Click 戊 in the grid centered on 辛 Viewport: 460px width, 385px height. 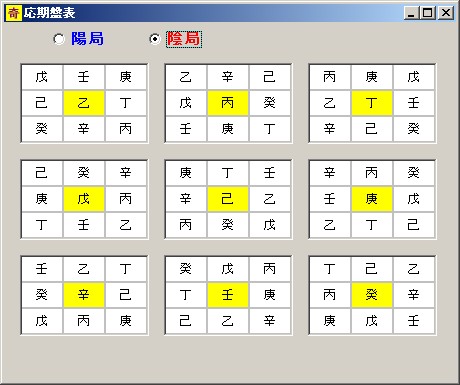pos(42,321)
